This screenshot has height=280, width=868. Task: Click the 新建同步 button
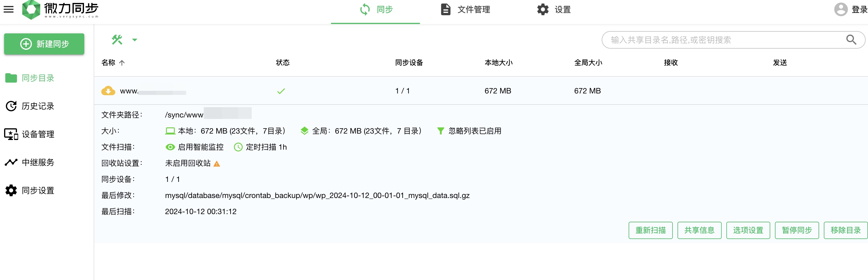(44, 44)
